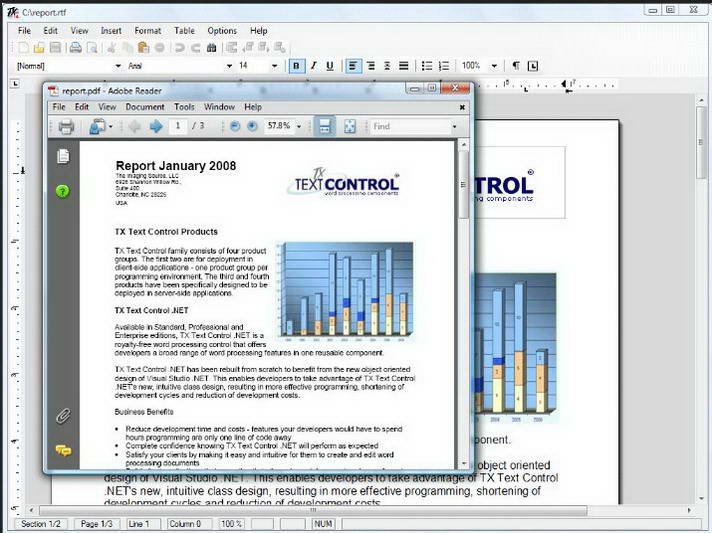The image size is (712, 533).
Task: Click Page 1/3 in status bar
Action: [96, 524]
